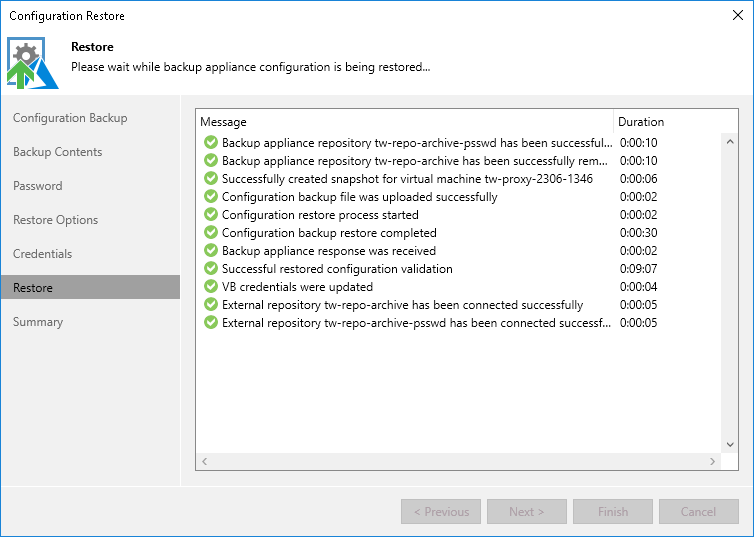Click success icon for 'Configuration restore process started'
The image size is (754, 537).
(210, 215)
